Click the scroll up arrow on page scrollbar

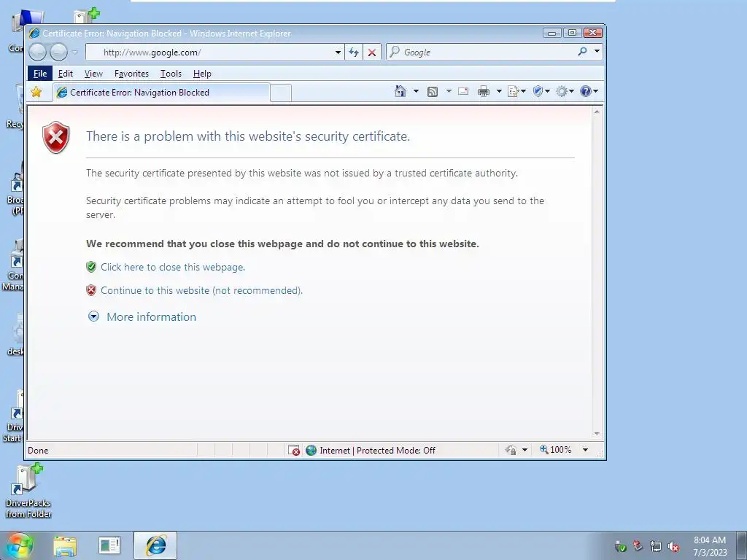597,112
